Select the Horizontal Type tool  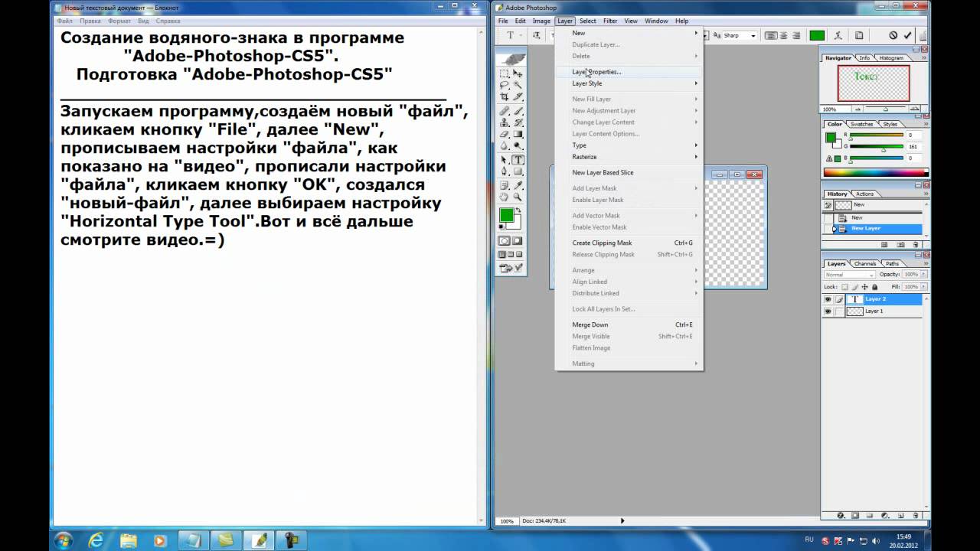(518, 160)
